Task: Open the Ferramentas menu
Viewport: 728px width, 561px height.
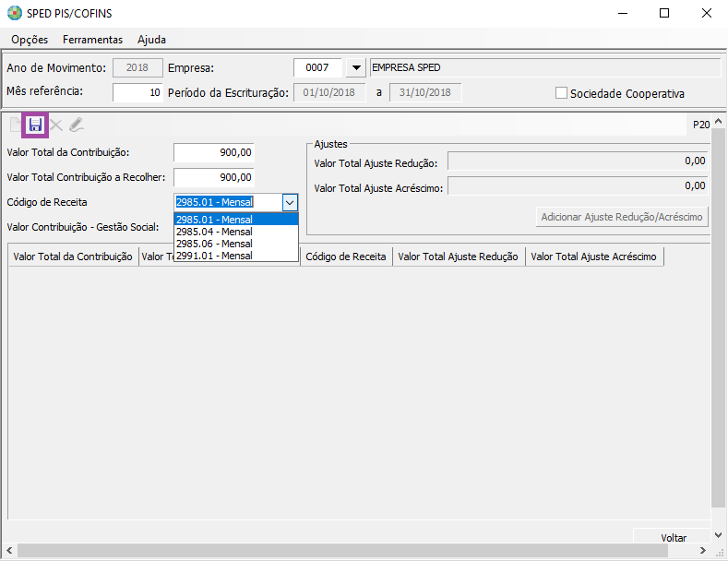Action: pyautogui.click(x=93, y=40)
